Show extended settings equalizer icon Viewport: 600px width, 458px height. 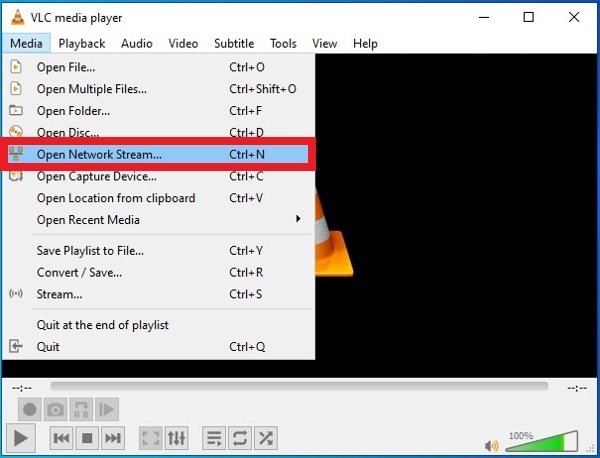point(176,438)
